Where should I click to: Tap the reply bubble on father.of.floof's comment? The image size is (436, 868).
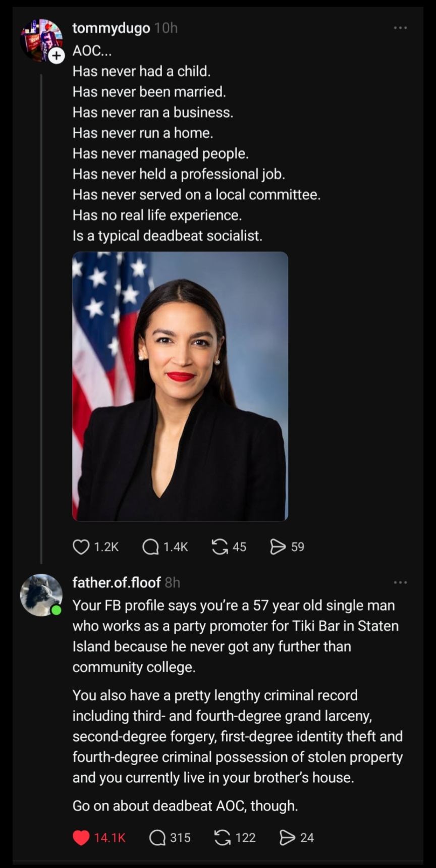157,838
